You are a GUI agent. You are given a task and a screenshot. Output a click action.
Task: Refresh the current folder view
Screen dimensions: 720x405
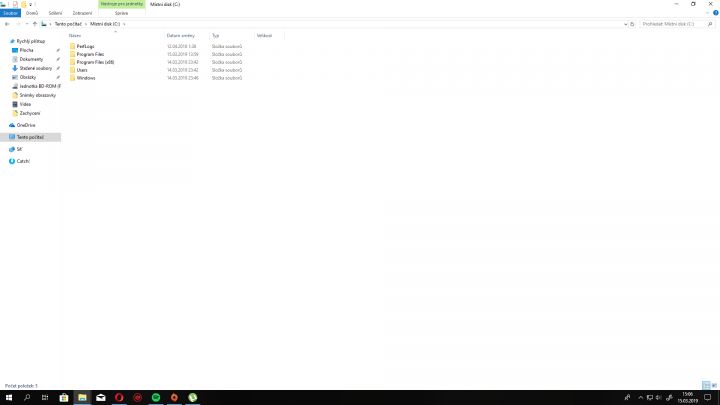point(632,24)
